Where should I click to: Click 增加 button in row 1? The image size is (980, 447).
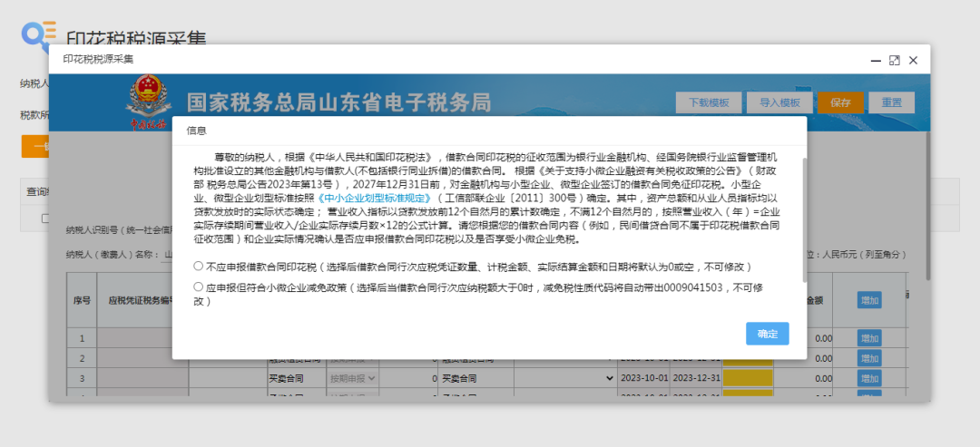click(x=868, y=338)
